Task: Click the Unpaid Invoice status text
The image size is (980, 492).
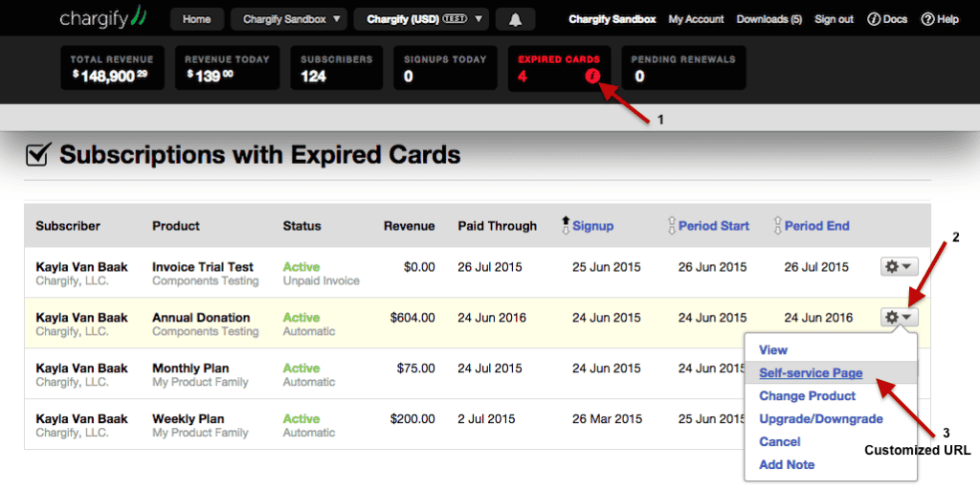Action: 322,281
